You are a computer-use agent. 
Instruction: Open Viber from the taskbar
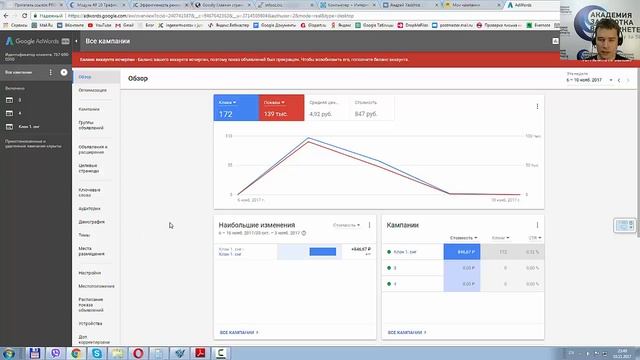click(56, 353)
